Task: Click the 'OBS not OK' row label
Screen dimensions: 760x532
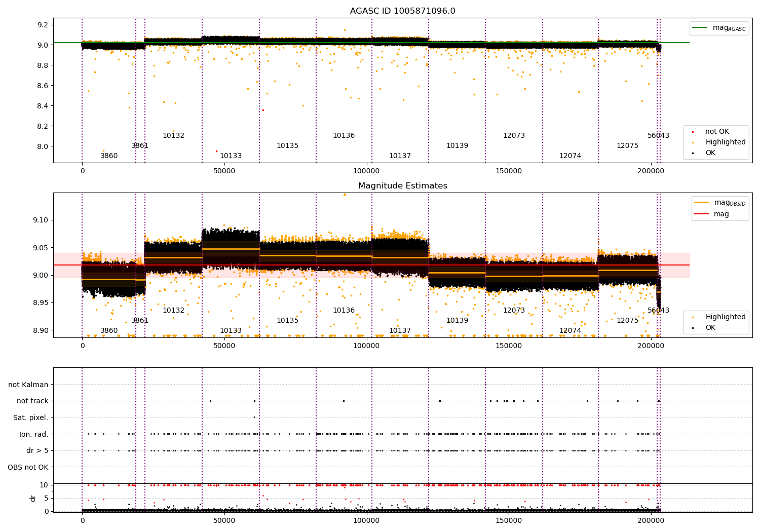Action: (28, 467)
